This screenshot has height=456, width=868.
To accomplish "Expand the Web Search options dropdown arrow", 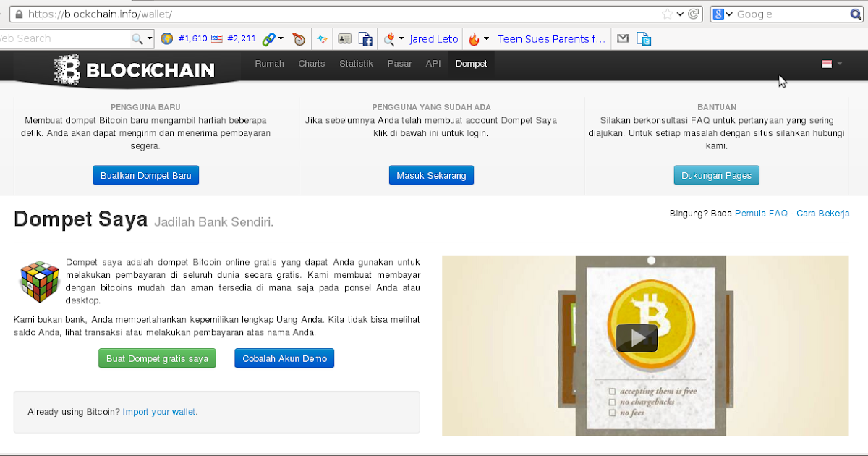I will click(150, 38).
